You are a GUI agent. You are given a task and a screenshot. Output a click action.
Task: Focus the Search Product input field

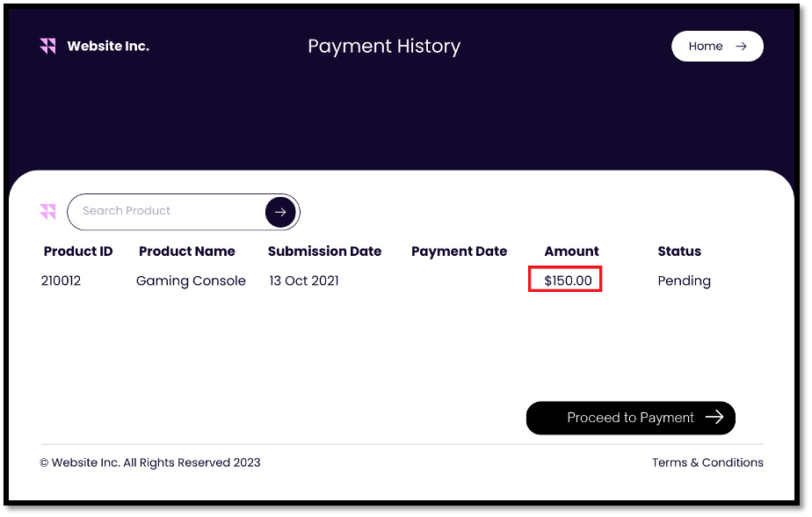coord(167,211)
